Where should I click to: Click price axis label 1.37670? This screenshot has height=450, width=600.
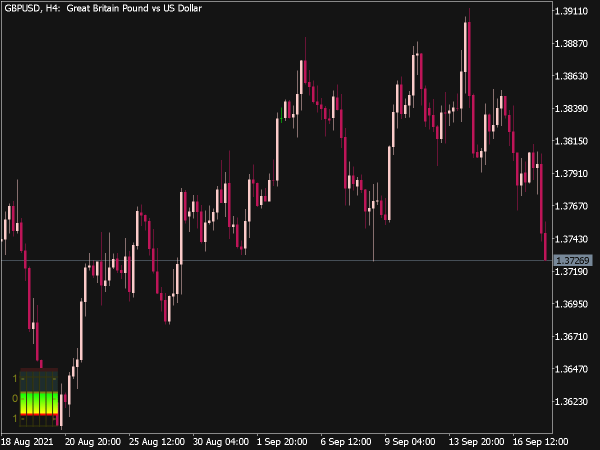[571, 206]
